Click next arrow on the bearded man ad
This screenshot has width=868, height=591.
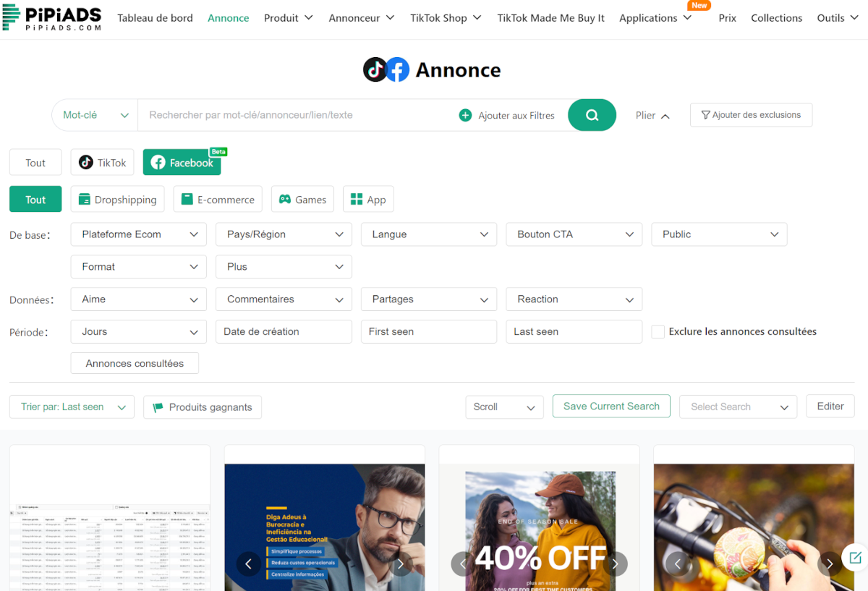400,564
